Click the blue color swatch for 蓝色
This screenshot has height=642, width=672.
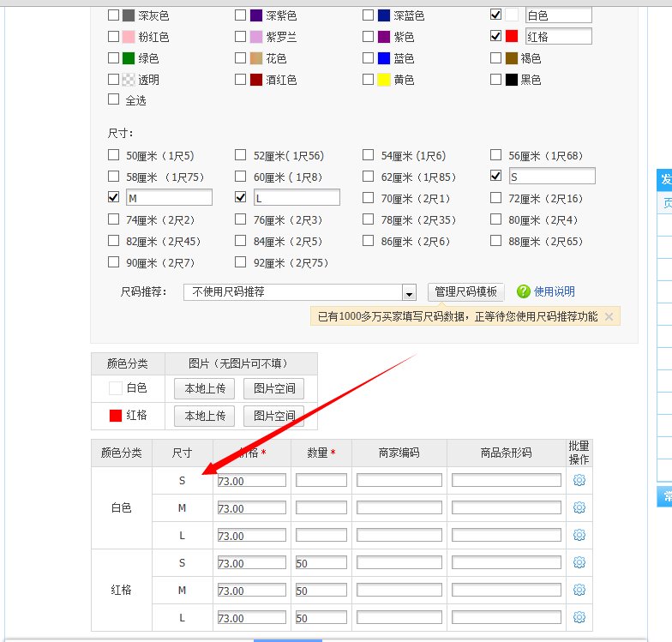coord(384,58)
